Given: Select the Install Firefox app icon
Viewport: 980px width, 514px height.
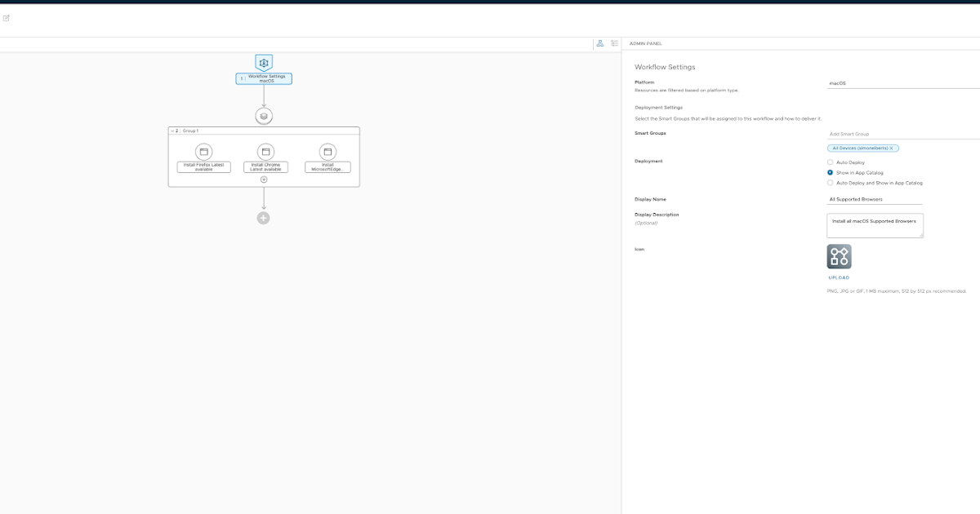Looking at the screenshot, I should (x=204, y=152).
